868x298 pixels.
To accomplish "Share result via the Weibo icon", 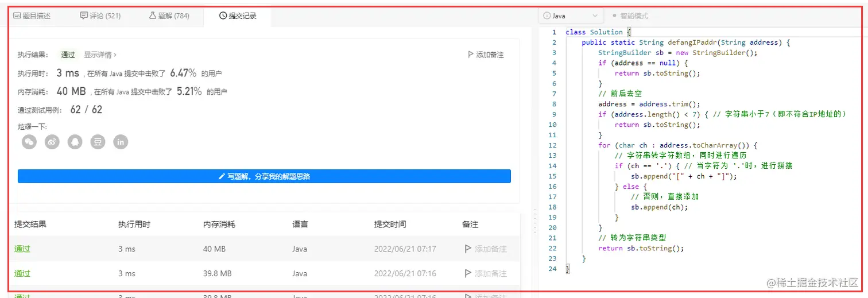I will (x=52, y=141).
